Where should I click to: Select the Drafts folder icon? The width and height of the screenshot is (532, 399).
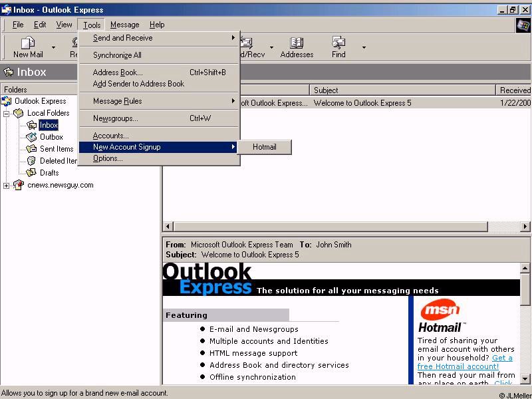point(31,173)
